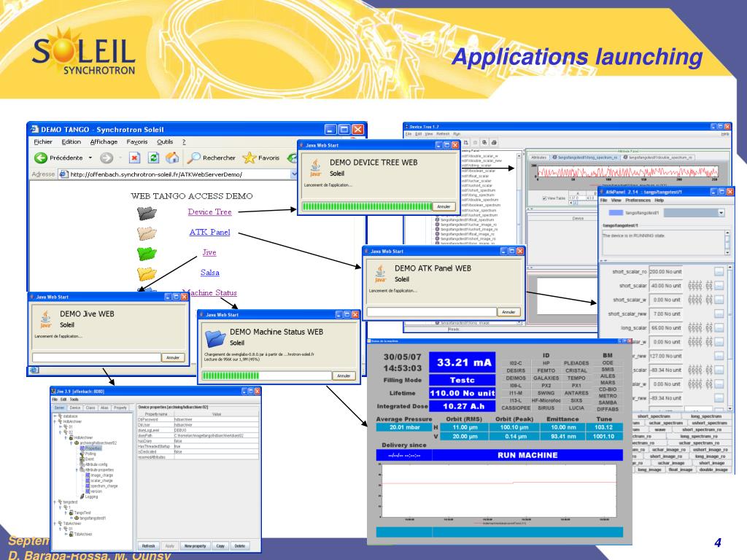Open the Refresh menu in Device Tree
This screenshot has width=747, height=560.
(x=443, y=134)
